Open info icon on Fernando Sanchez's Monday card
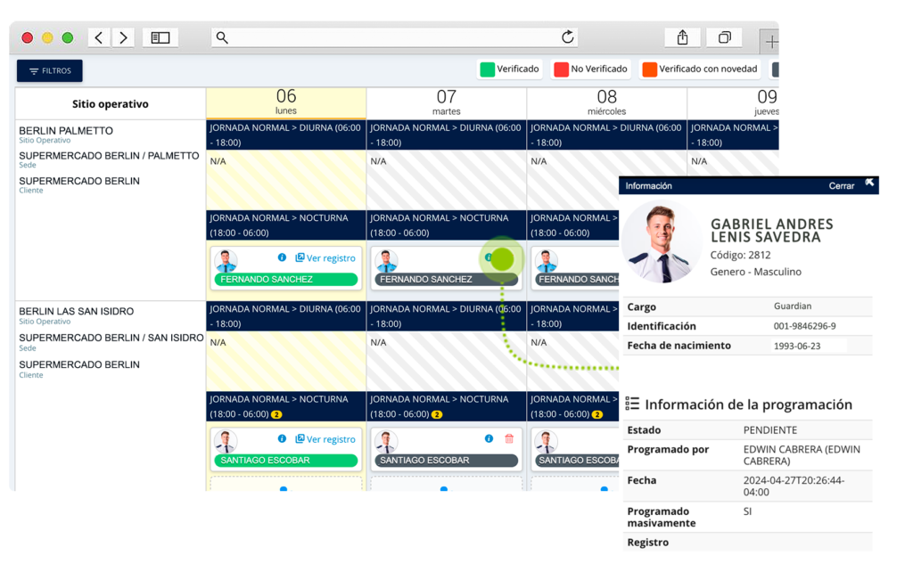 click(282, 257)
